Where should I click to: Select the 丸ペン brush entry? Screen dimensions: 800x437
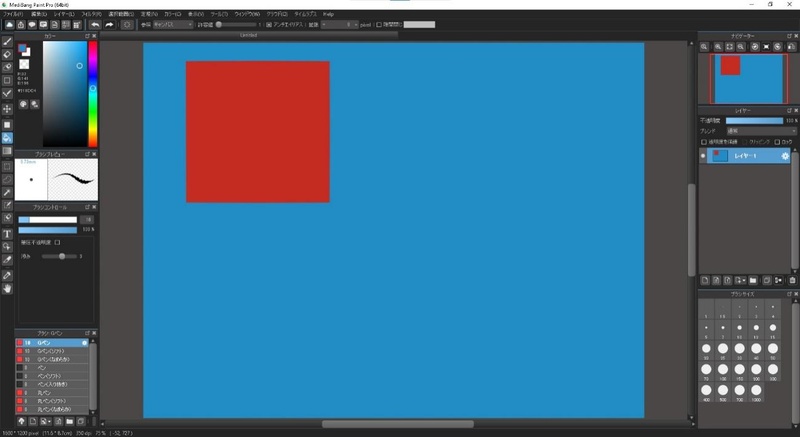(52, 393)
